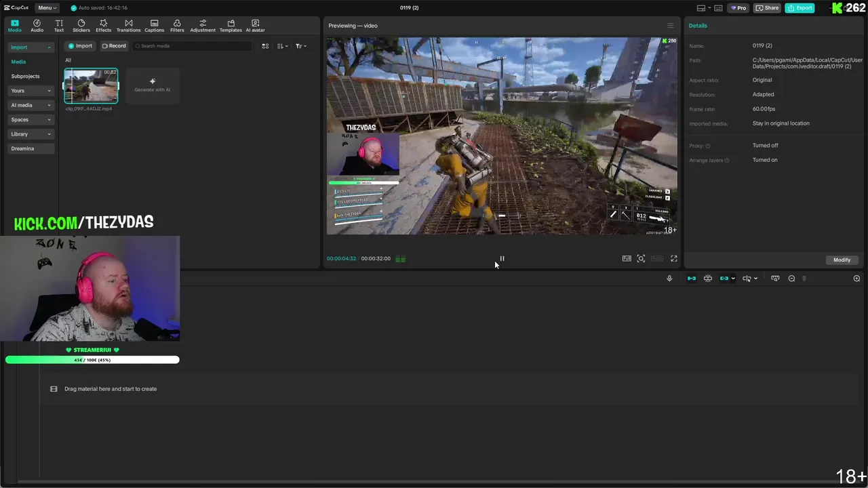Click 'Drag material here and start to create' text
Screen dimensions: 868x488
(x=111, y=389)
